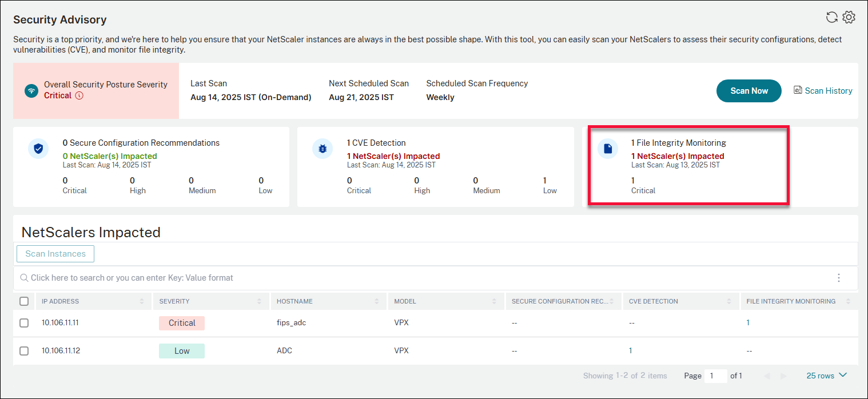Sort by Hostname column arrows
The height and width of the screenshot is (399, 868).
coord(377,301)
